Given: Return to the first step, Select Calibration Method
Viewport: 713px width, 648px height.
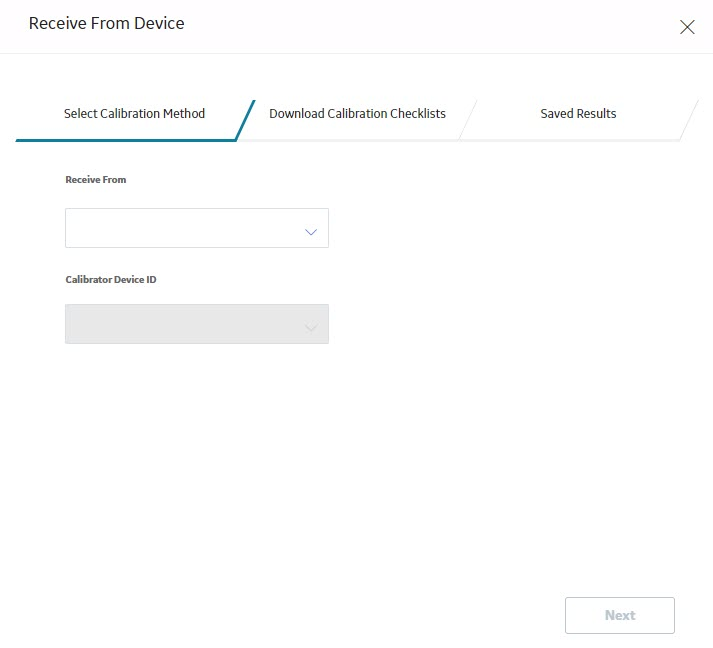Looking at the screenshot, I should [134, 113].
